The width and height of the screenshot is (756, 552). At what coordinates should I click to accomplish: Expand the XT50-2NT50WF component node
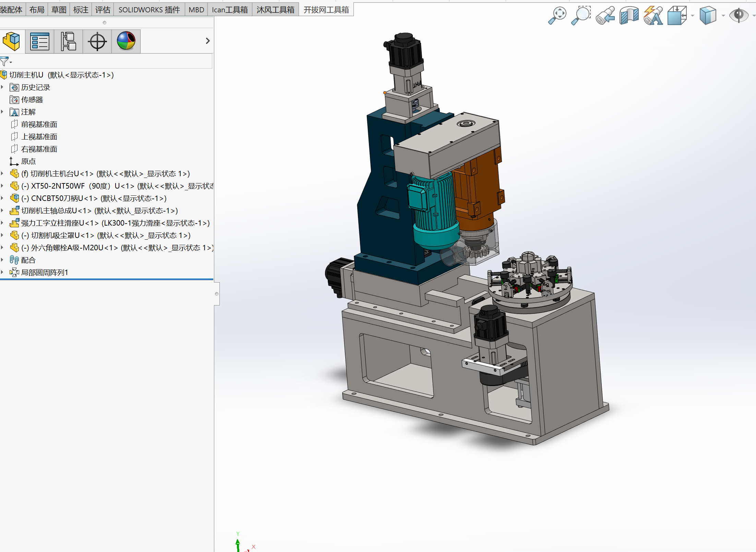coord(2,186)
